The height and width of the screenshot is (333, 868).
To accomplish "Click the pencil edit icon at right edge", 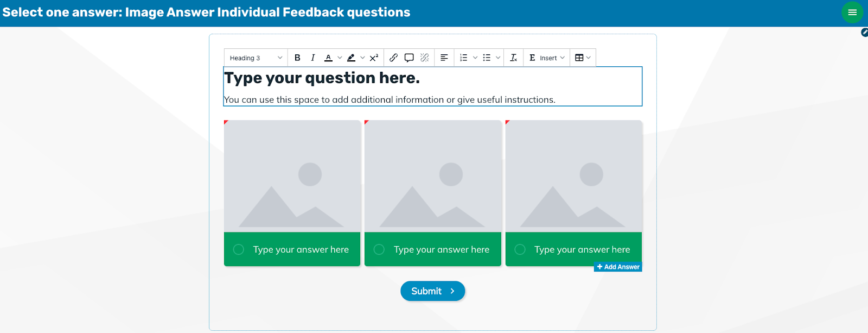I will coord(864,33).
